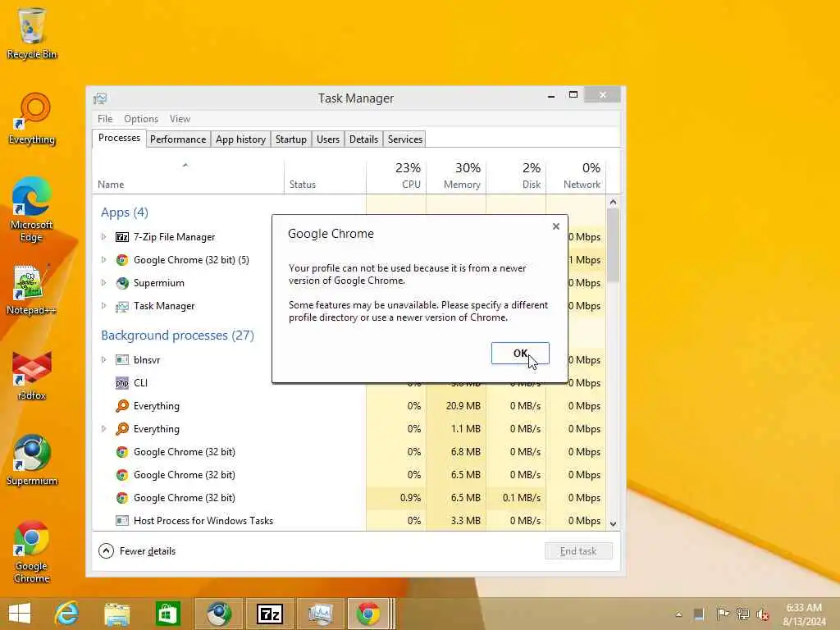Sort by the Name column header

188,176
